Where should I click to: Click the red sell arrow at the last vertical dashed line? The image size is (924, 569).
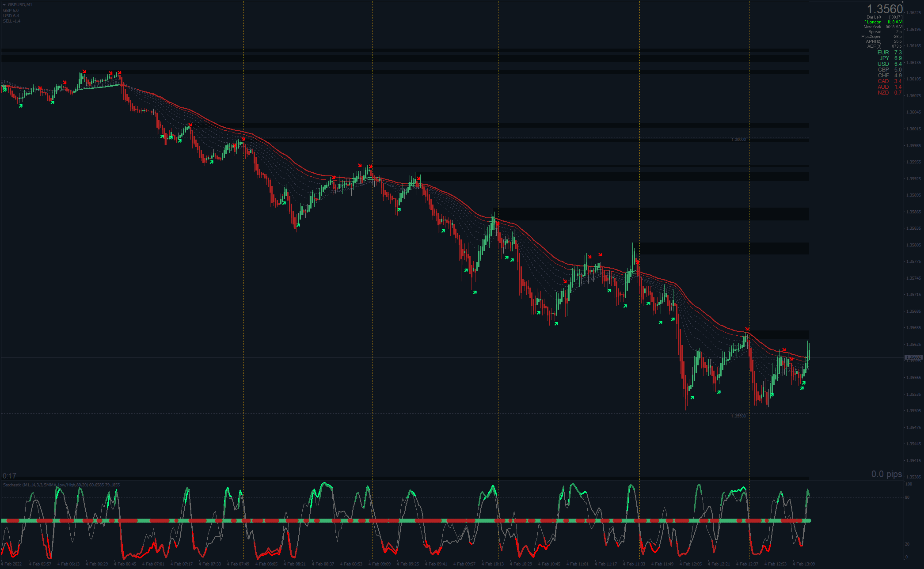[747, 329]
